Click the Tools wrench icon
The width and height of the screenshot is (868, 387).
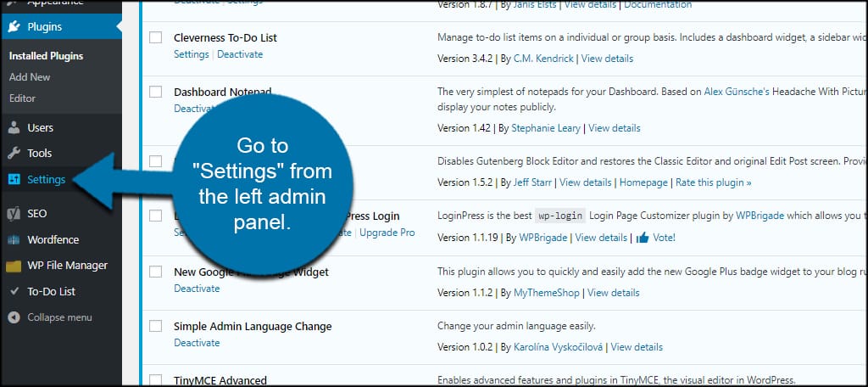[x=14, y=153]
